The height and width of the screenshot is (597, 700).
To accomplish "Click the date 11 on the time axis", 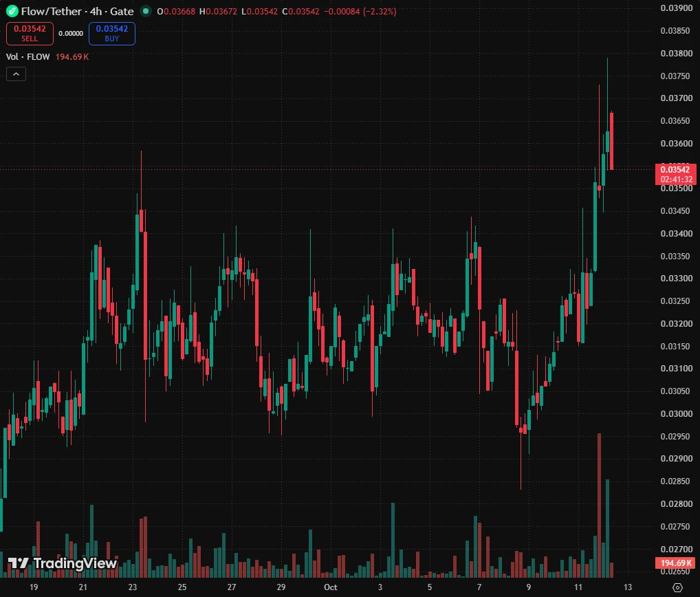I will tap(578, 587).
